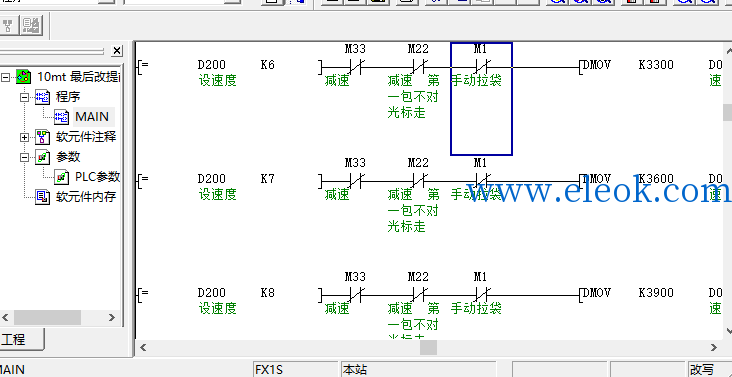Click the DMOV instruction with K3900
Image resolution: width=732 pixels, height=377 pixels.
[597, 293]
